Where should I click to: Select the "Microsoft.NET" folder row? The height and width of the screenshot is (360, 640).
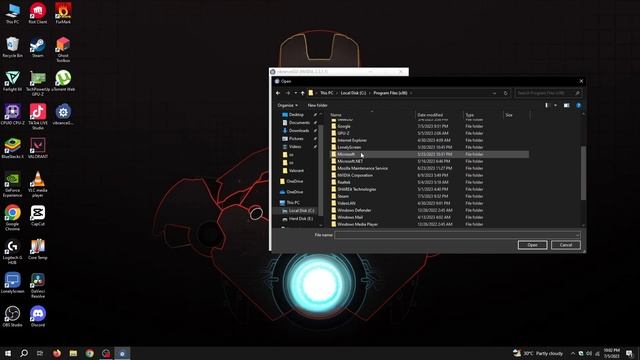pyautogui.click(x=429, y=161)
